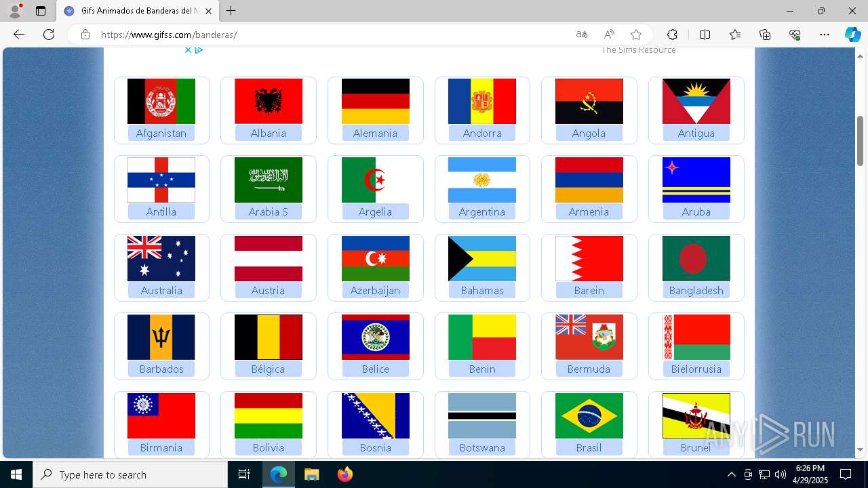The image size is (868, 488).
Task: Open File Explorer from taskbar
Action: (311, 474)
